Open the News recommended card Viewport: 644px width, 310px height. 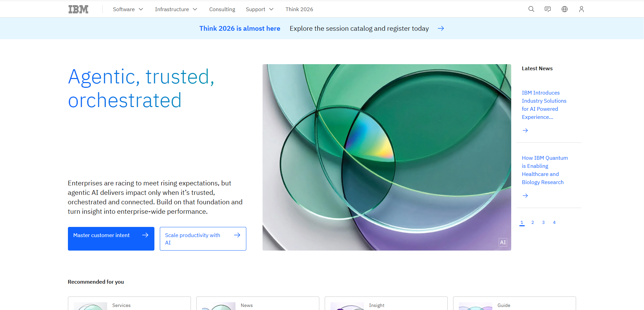(x=258, y=303)
